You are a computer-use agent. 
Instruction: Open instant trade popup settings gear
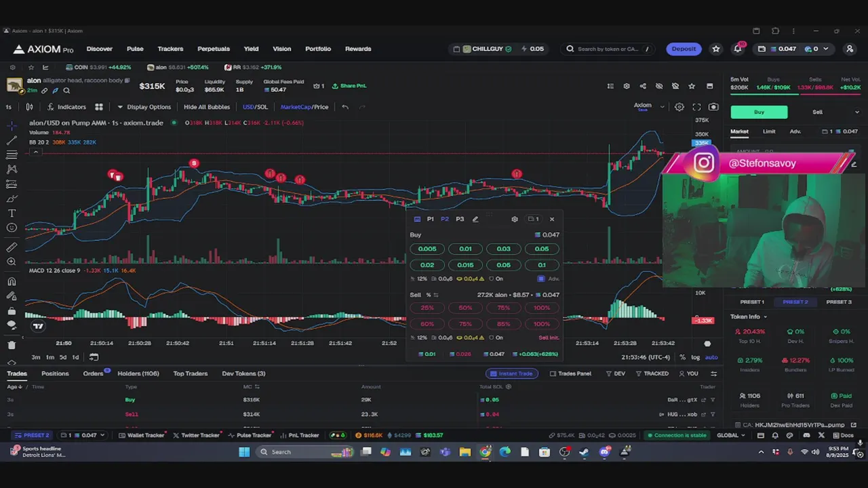click(515, 219)
